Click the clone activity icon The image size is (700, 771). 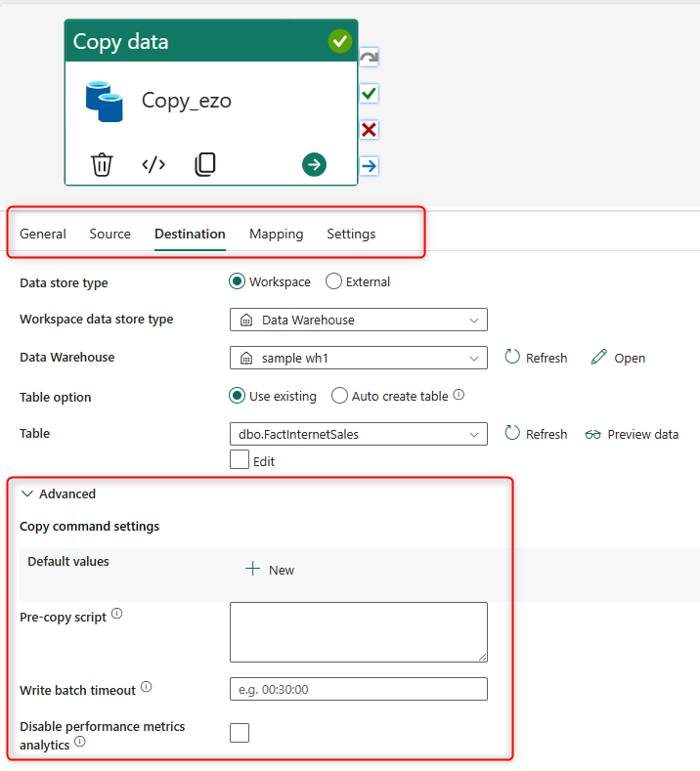coord(204,164)
